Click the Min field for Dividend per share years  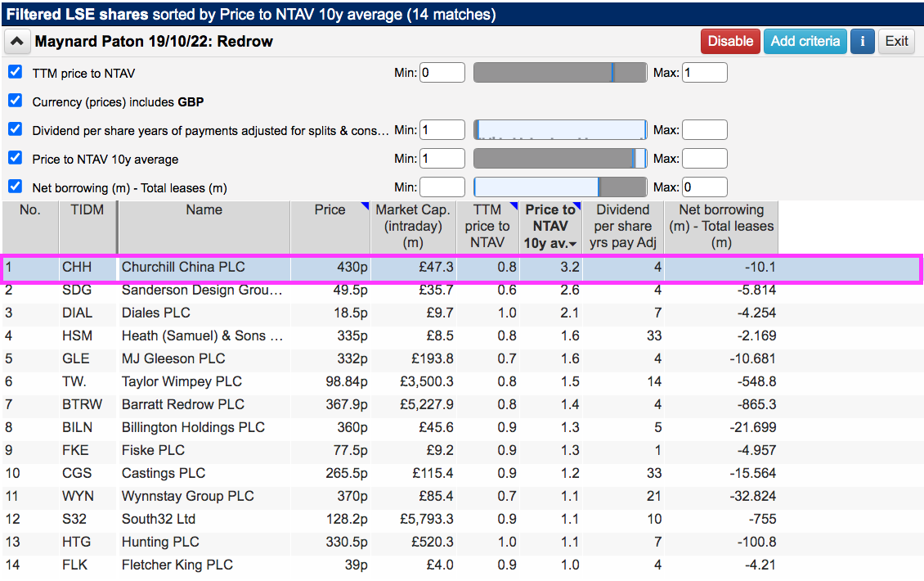[x=442, y=130]
